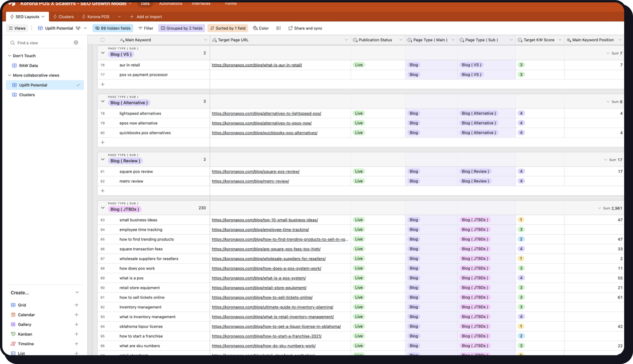The height and width of the screenshot is (364, 633).
Task: Open the Automations top tab
Action: point(171,3)
